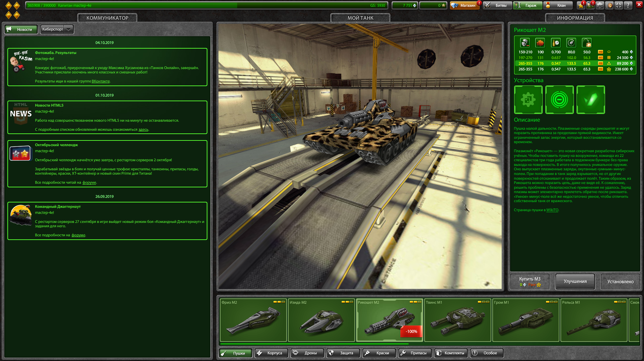Click the 3D tank preview area

(360, 156)
